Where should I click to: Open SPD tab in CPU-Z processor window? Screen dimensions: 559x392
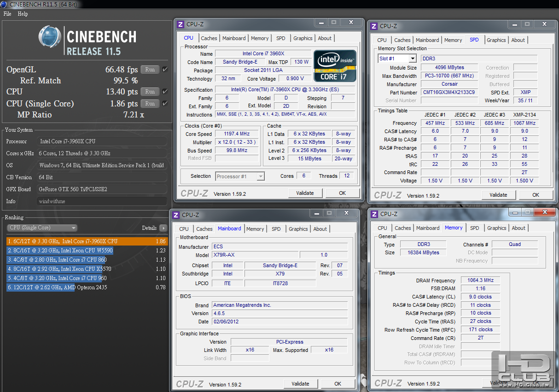tap(281, 38)
